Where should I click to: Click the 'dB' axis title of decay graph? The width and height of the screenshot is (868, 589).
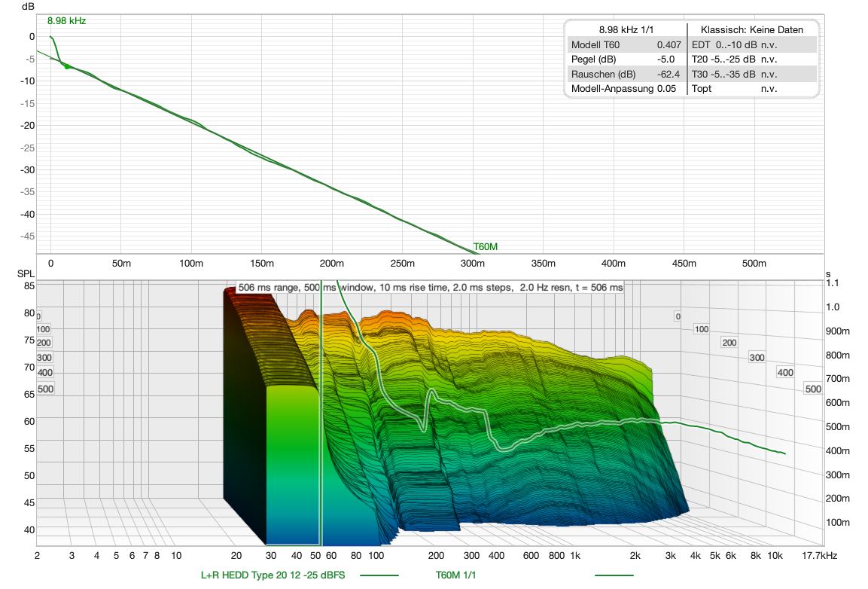click(28, 7)
